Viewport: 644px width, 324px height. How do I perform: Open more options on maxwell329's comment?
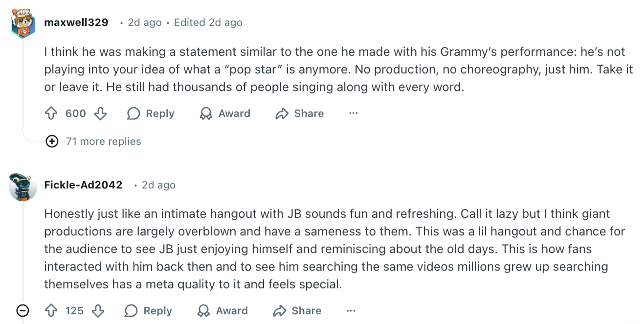[x=354, y=114]
